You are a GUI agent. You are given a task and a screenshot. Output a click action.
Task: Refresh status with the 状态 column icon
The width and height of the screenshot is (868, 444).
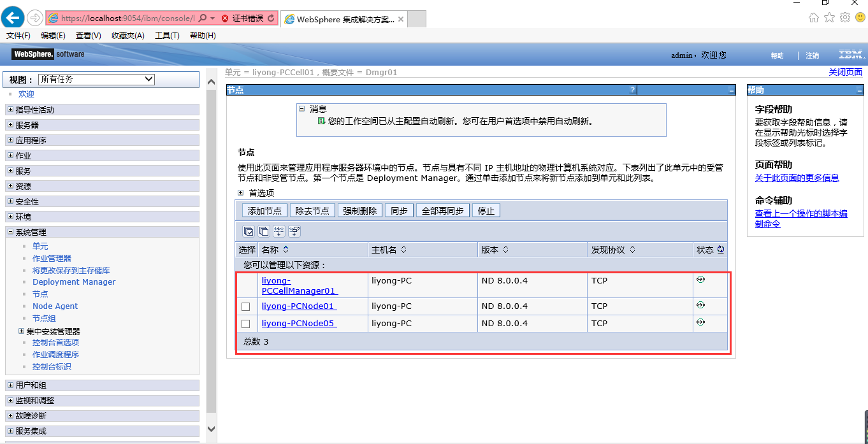[721, 250]
